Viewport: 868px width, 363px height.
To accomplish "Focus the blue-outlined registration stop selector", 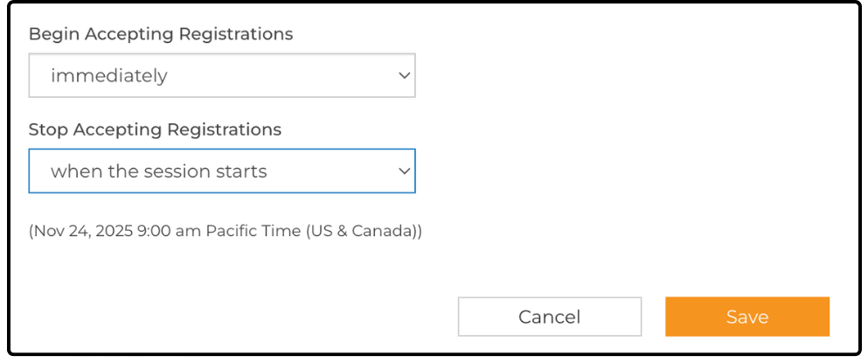I will click(x=221, y=171).
